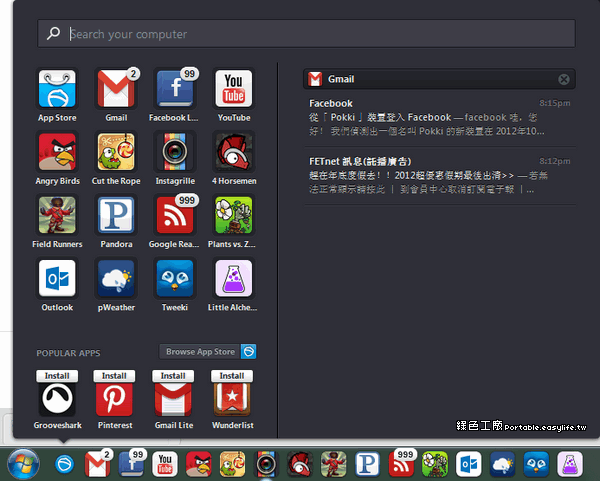This screenshot has width=600, height=481.
Task: Launch 4 Horsemen game in the grid
Action: 234,152
